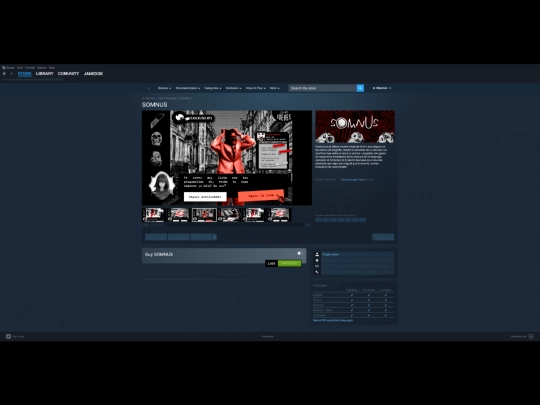Click the SOMNUS header capsule image
The height and width of the screenshot is (405, 540).
click(x=355, y=126)
